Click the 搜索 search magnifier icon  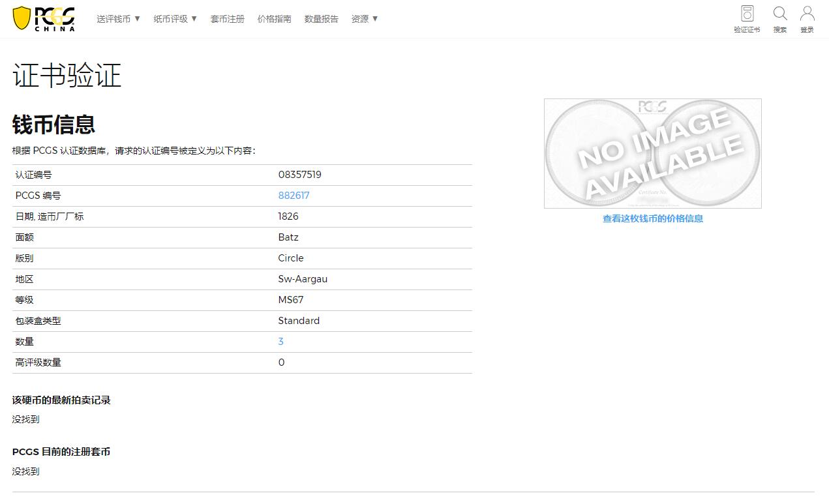click(x=780, y=19)
